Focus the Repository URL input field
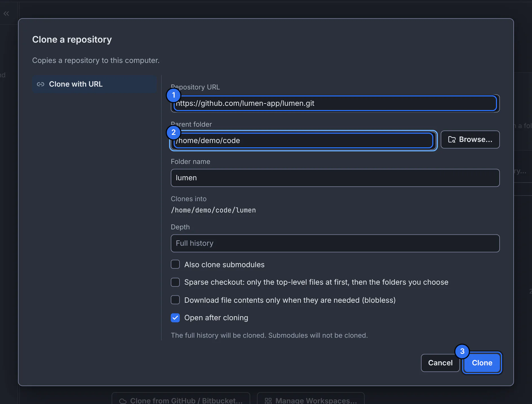Viewport: 532px width, 404px height. pyautogui.click(x=335, y=103)
